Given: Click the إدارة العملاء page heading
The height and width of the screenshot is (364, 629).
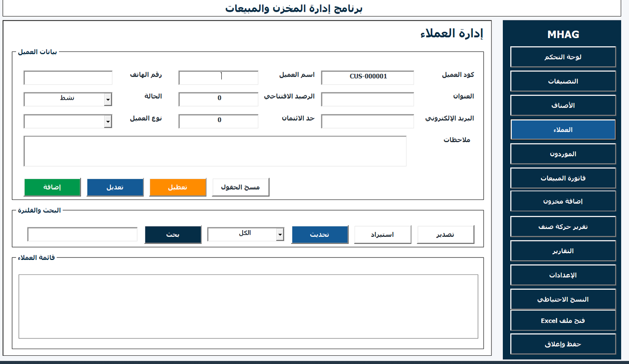Looking at the screenshot, I should (452, 33).
